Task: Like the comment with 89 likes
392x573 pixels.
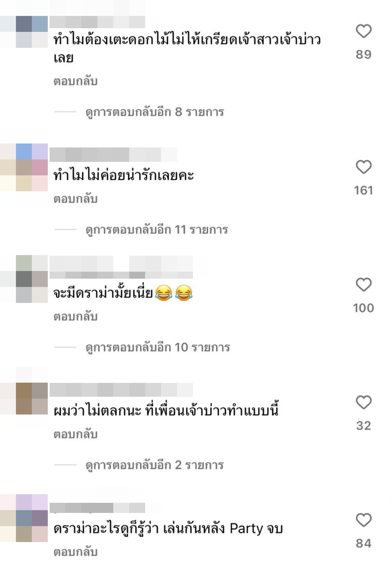Action: tap(364, 31)
